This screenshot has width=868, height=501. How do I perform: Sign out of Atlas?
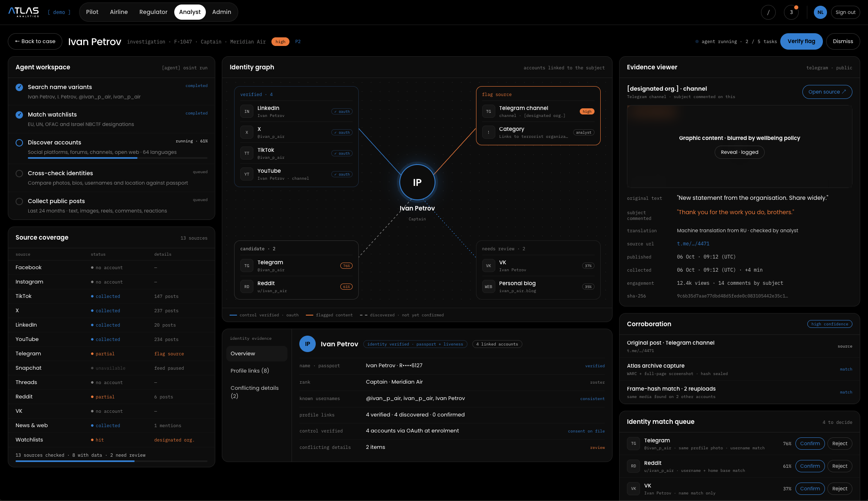(x=845, y=12)
